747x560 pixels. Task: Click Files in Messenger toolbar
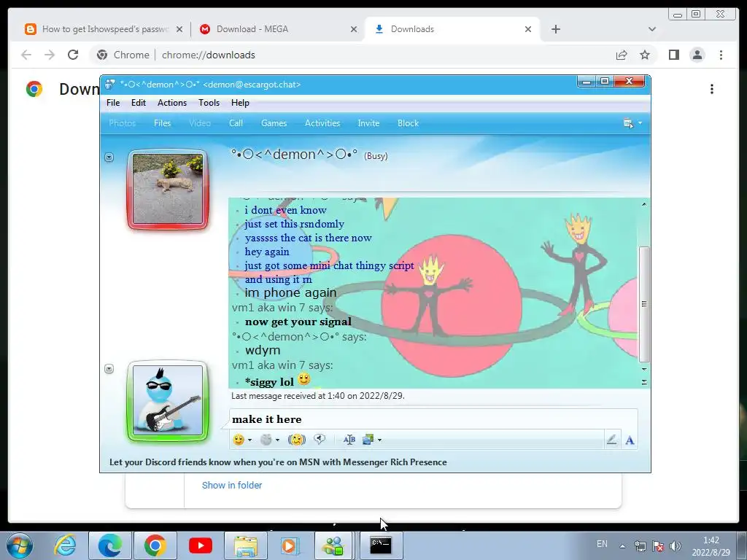162,123
